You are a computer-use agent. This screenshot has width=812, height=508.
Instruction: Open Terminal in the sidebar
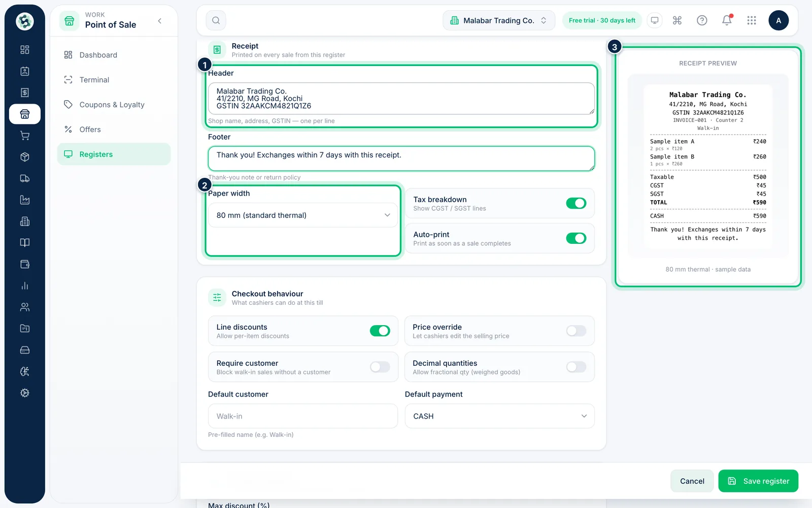tap(114, 80)
